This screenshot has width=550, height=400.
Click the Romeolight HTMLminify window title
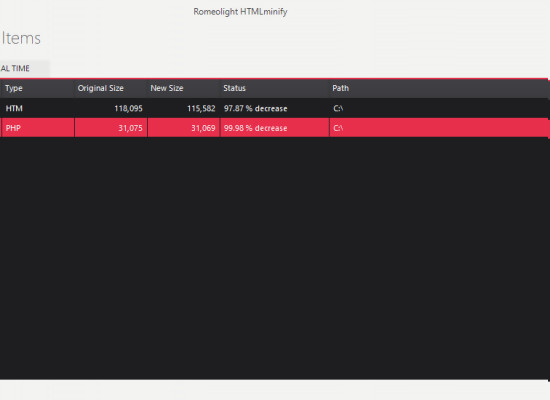240,12
